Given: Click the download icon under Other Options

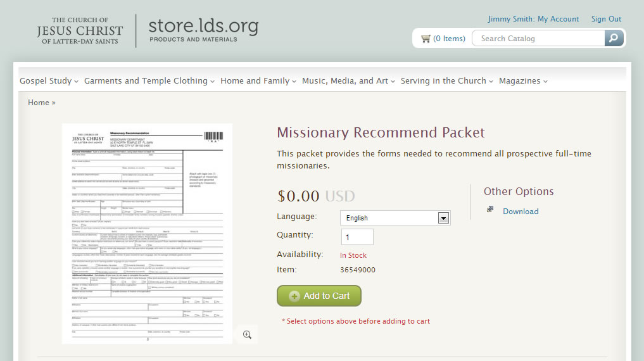Looking at the screenshot, I should point(489,210).
